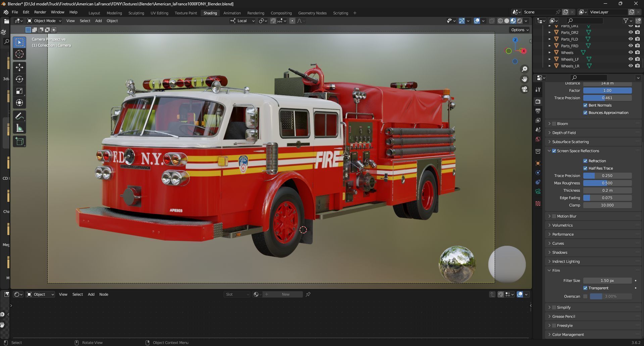The width and height of the screenshot is (644, 346).
Task: Adjust the Edge Fading slider
Action: 607,198
